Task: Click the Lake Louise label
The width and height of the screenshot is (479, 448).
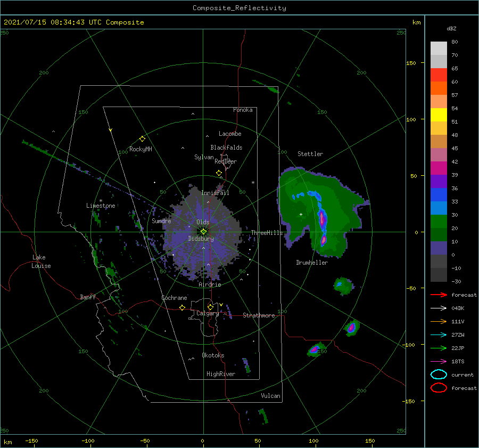Action: click(41, 262)
